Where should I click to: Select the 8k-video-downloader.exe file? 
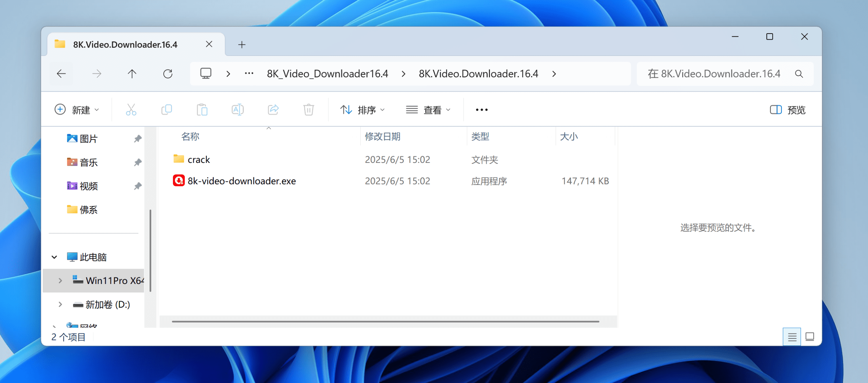241,181
